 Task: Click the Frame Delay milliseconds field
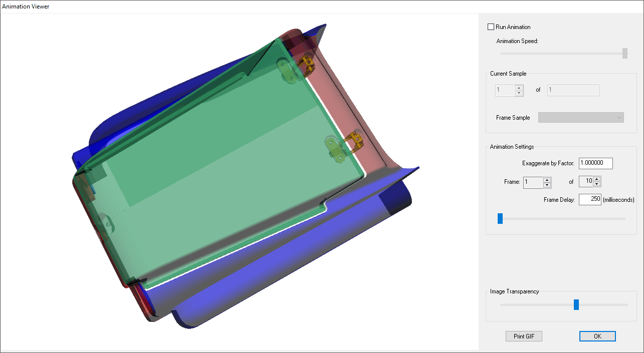coord(590,200)
